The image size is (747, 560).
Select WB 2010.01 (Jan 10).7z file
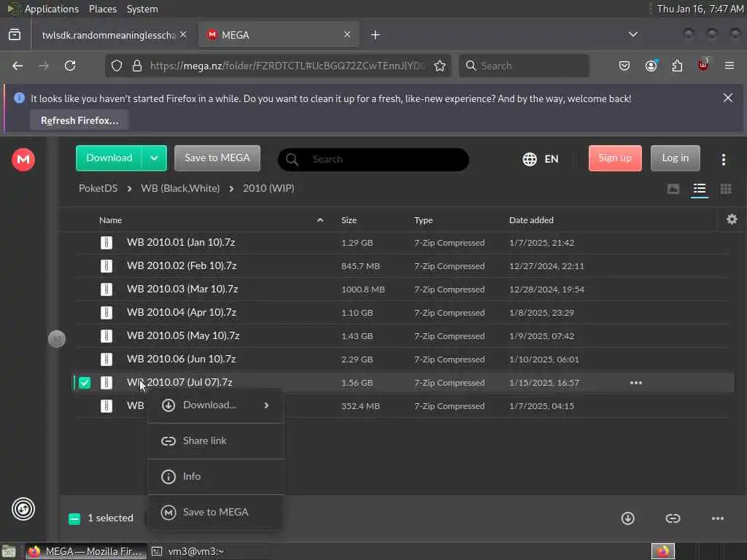click(181, 242)
